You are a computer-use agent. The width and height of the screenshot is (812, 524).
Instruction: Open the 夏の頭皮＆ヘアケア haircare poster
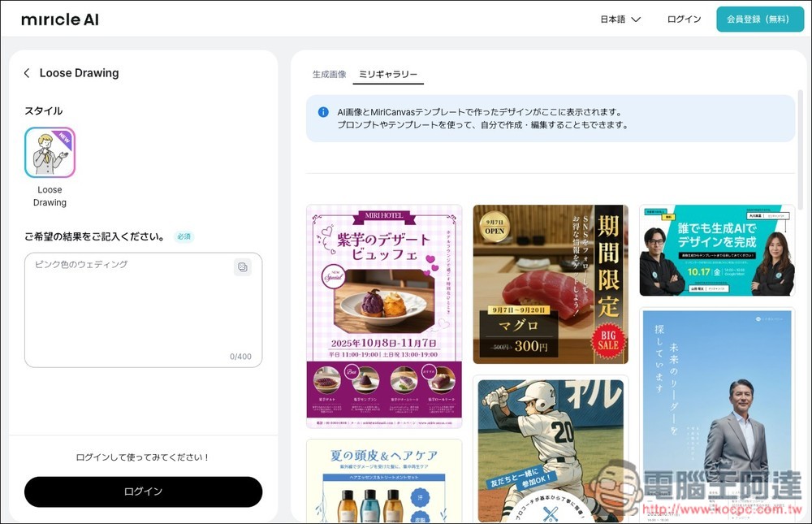tap(383, 487)
